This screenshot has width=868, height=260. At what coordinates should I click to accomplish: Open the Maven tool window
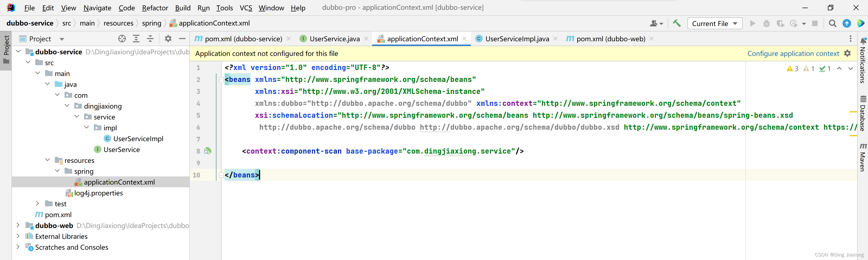coord(863,157)
